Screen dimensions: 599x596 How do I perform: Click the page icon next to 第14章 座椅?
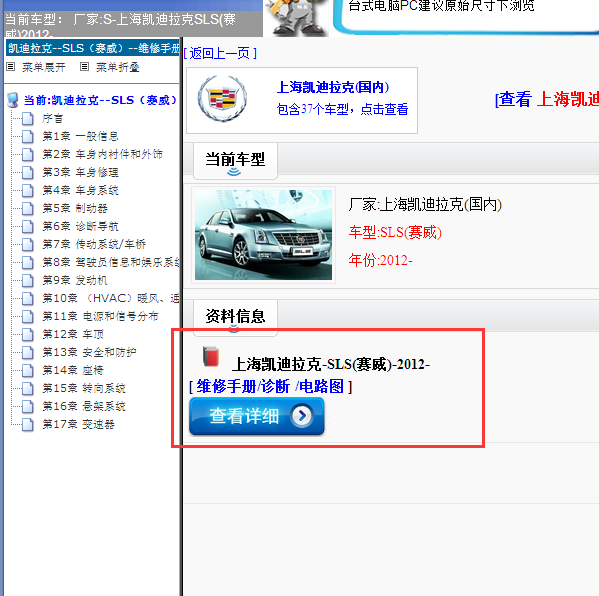pyautogui.click(x=28, y=371)
